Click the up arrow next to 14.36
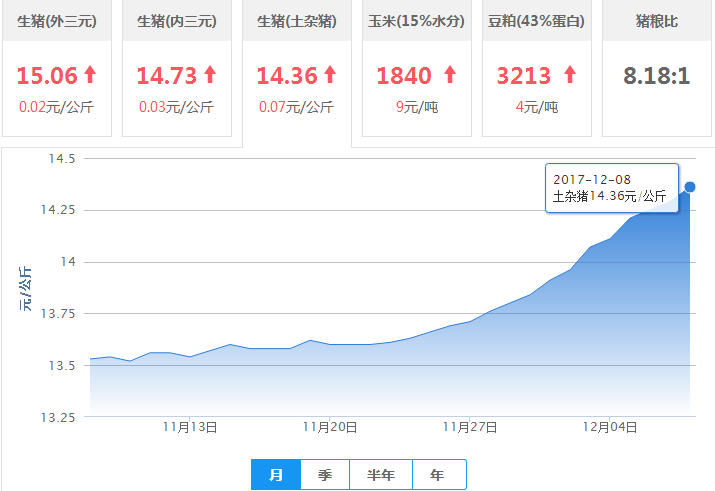 [330, 74]
